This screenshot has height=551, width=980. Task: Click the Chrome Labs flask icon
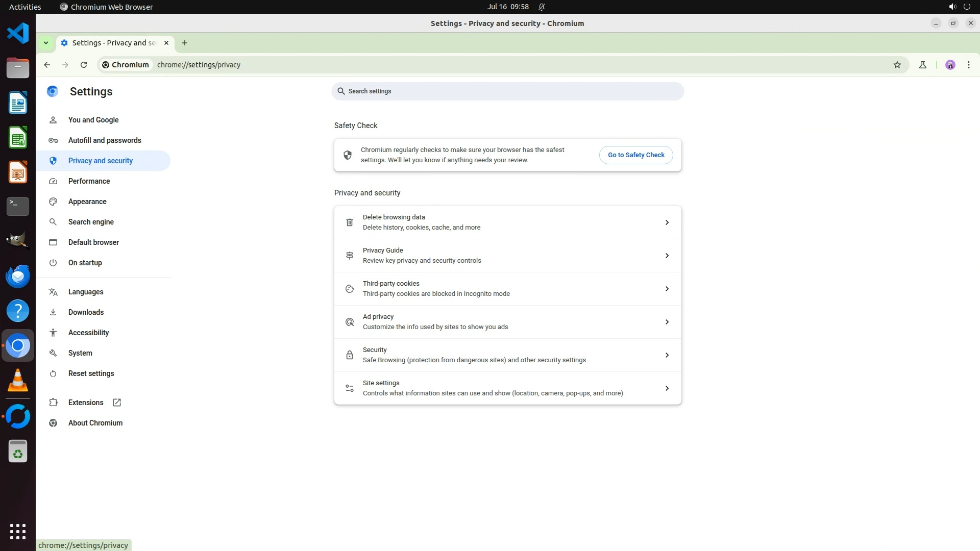click(922, 65)
